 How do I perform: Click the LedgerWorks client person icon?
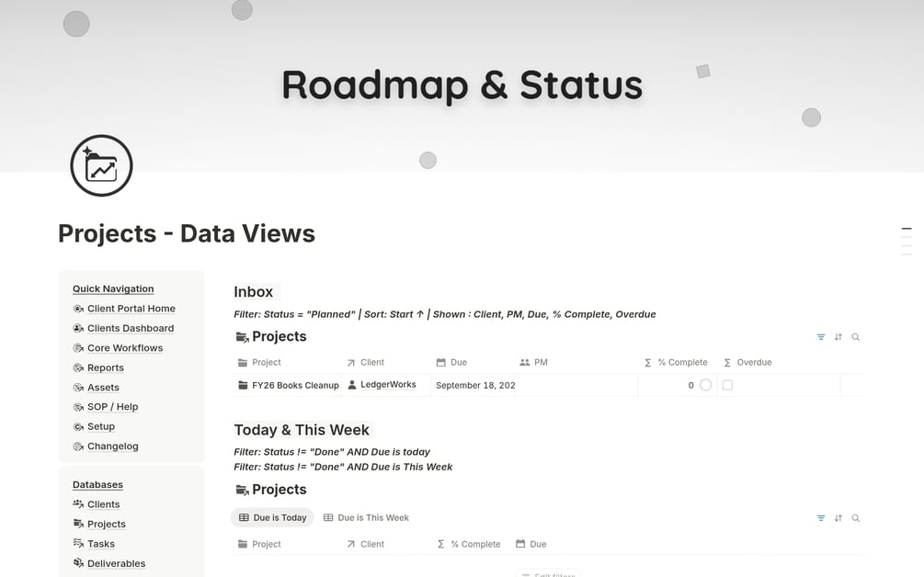coord(352,385)
